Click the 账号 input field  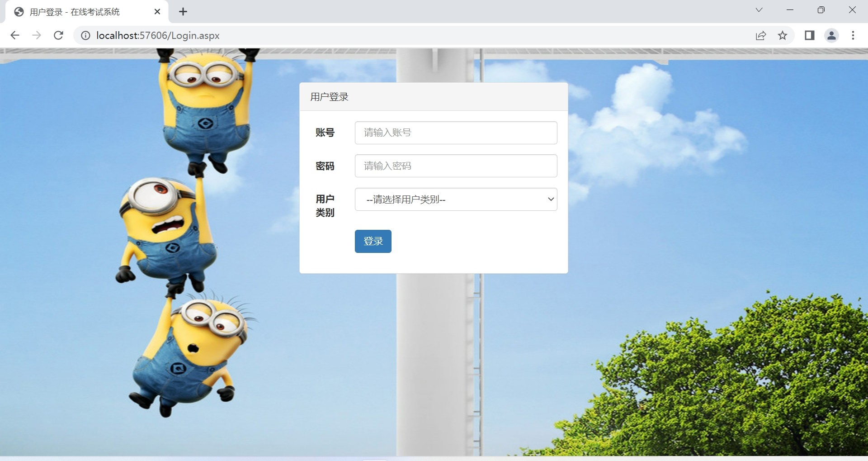[456, 133]
